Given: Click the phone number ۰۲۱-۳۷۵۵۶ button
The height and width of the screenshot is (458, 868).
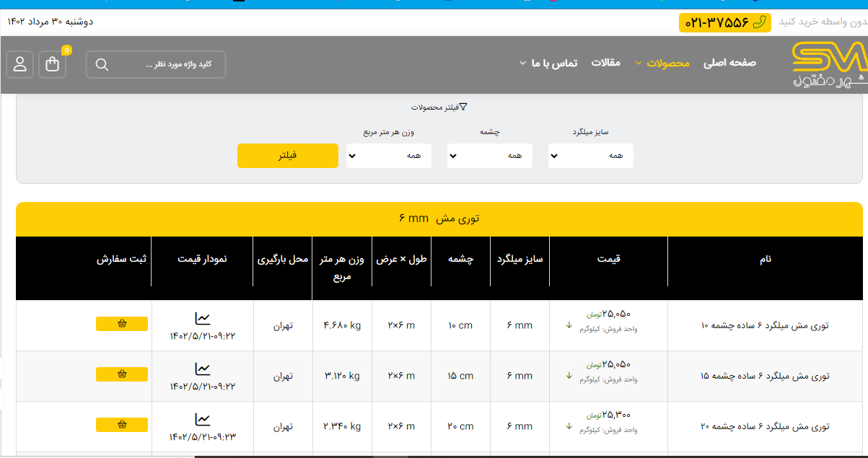Looking at the screenshot, I should pyautogui.click(x=724, y=22).
